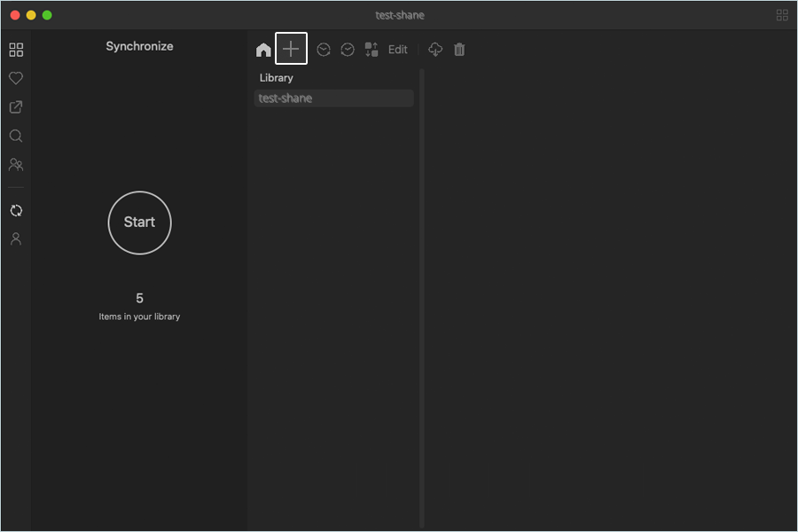Click the library list vertical scrollbar

pyautogui.click(x=422, y=298)
